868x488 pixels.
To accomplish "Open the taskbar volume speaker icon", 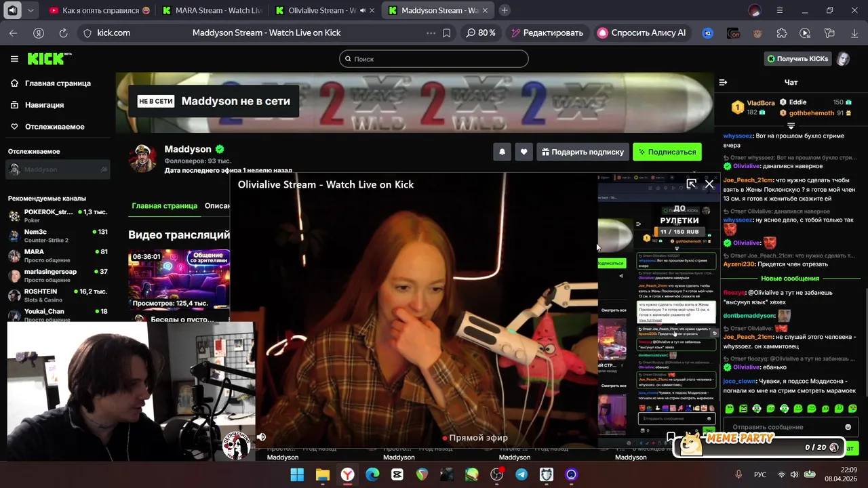I will pos(795,474).
